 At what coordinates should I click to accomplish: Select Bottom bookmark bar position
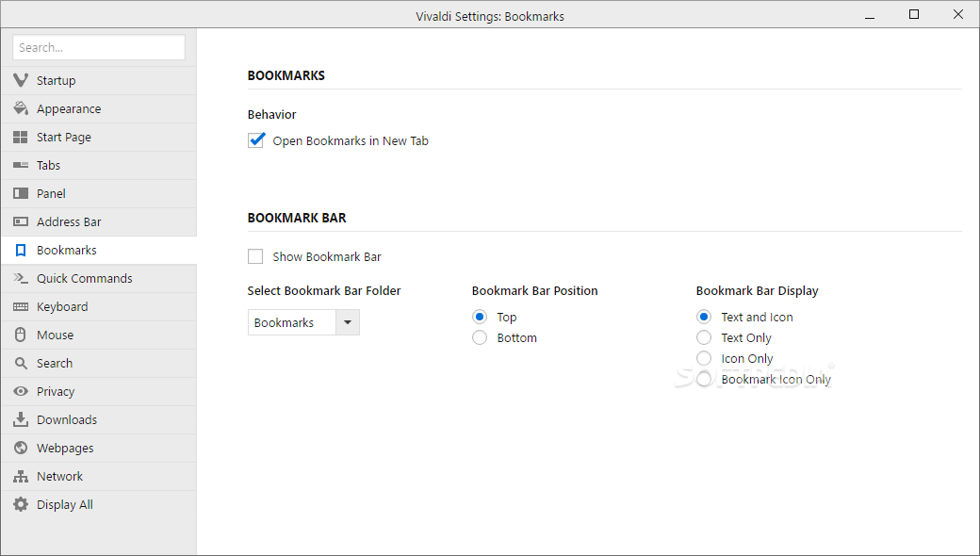coord(480,337)
